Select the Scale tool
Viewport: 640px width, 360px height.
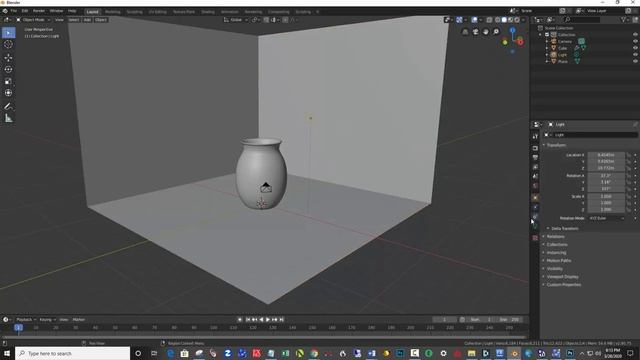pyautogui.click(x=8, y=81)
